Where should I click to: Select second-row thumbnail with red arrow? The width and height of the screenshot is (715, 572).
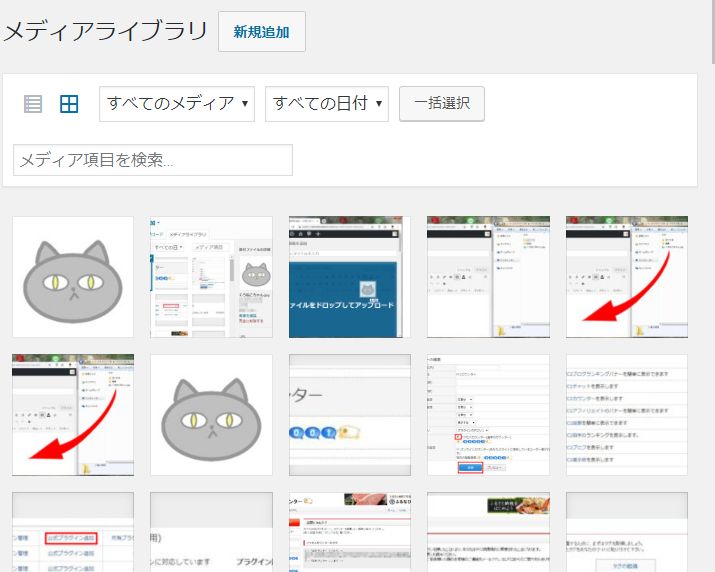73,415
